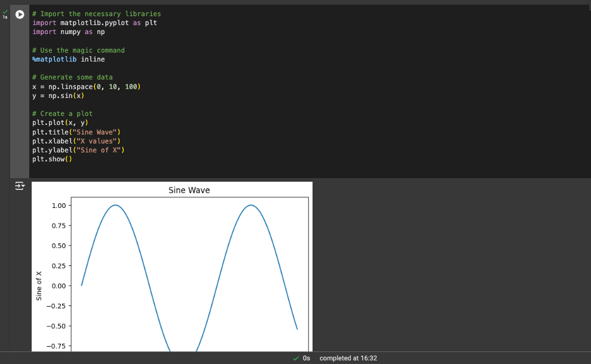Click the '%matplotlib inline' magic command line

pos(68,59)
